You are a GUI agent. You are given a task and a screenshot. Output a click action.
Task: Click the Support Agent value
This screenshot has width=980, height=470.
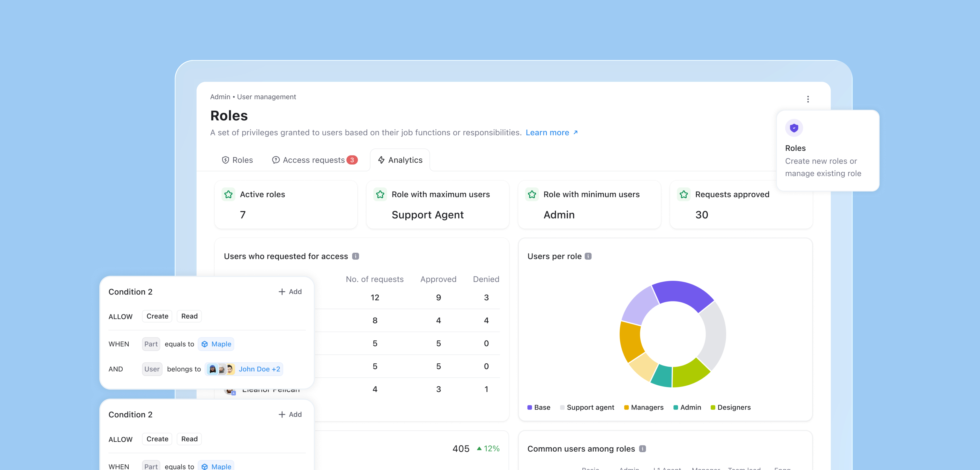[428, 215]
